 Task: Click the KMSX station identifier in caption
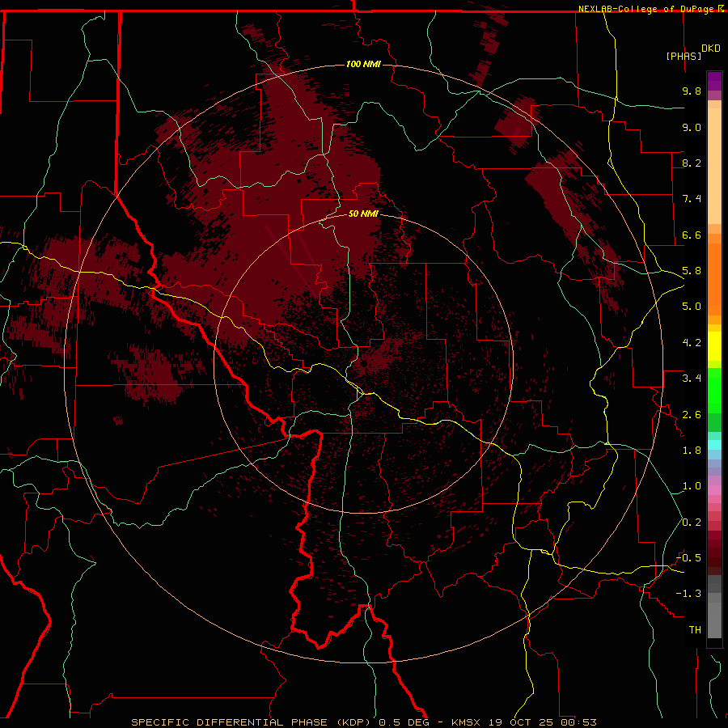click(x=466, y=722)
